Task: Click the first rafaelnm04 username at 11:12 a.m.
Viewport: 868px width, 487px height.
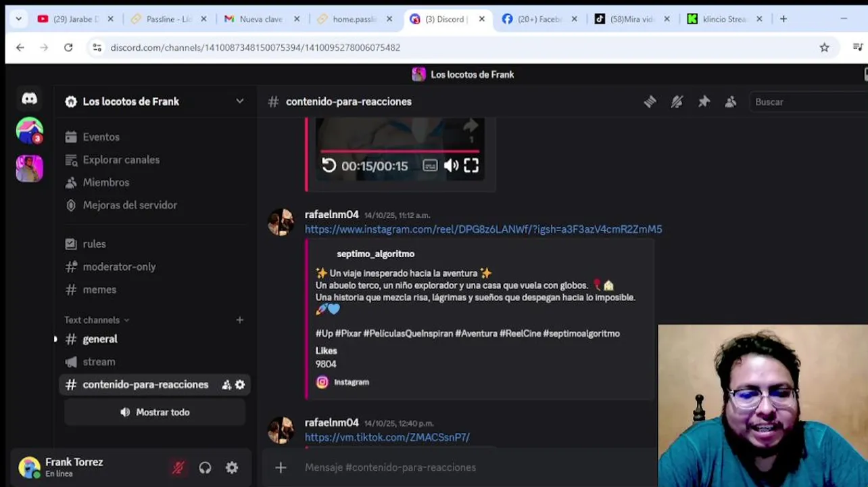Action: [x=331, y=214]
